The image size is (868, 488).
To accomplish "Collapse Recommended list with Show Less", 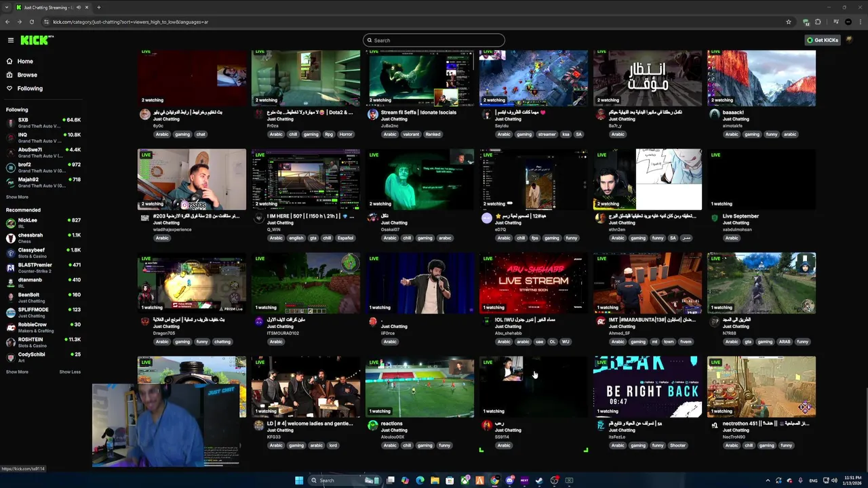I will pos(70,371).
